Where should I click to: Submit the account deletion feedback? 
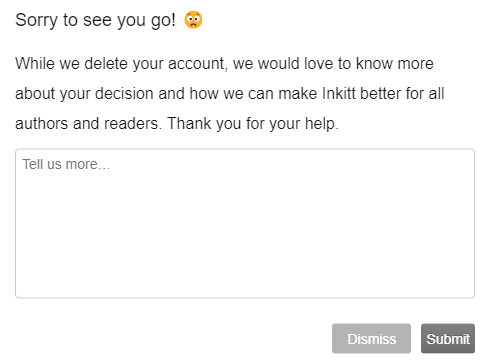(448, 338)
